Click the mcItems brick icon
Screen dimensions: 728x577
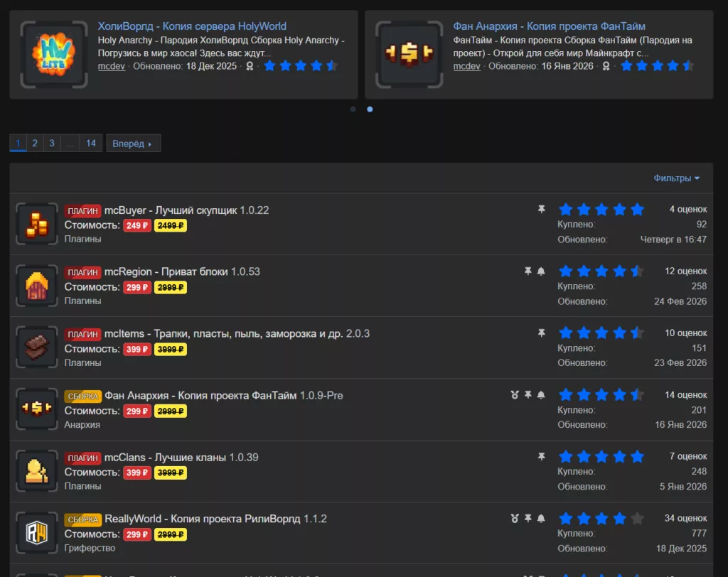(36, 347)
